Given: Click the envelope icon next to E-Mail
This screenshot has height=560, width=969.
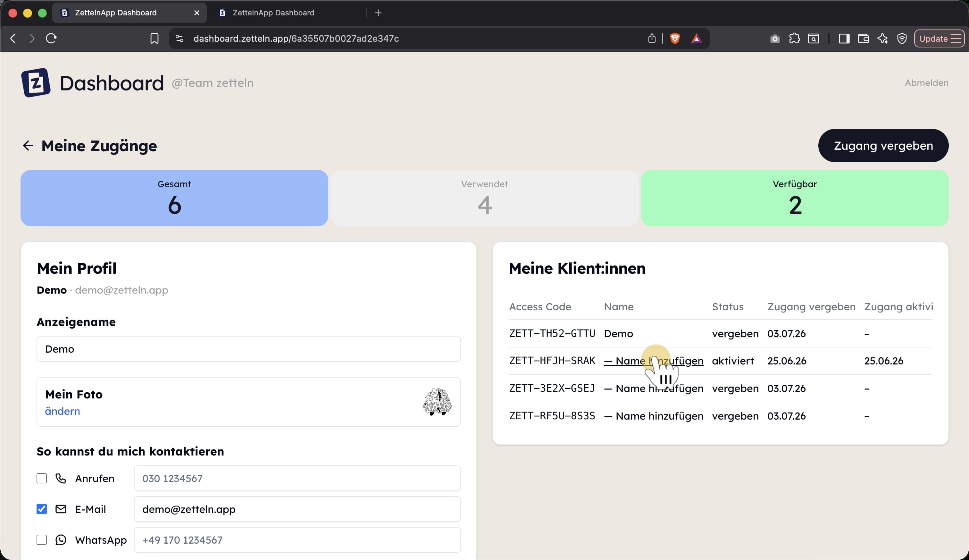Looking at the screenshot, I should pos(61,509).
